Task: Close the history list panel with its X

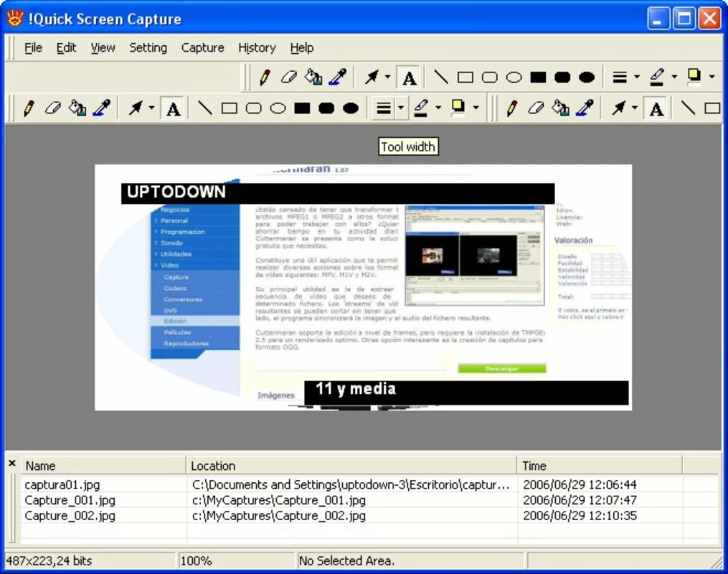Action: [x=12, y=463]
